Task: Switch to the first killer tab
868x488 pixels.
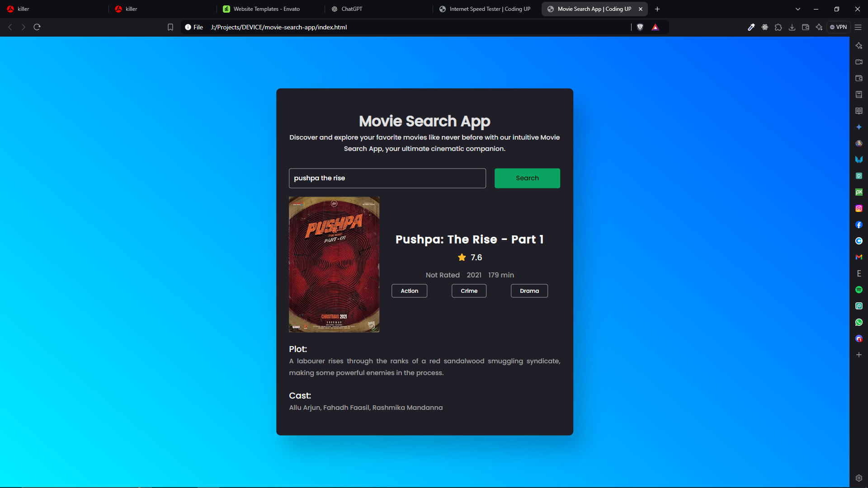Action: [54, 9]
